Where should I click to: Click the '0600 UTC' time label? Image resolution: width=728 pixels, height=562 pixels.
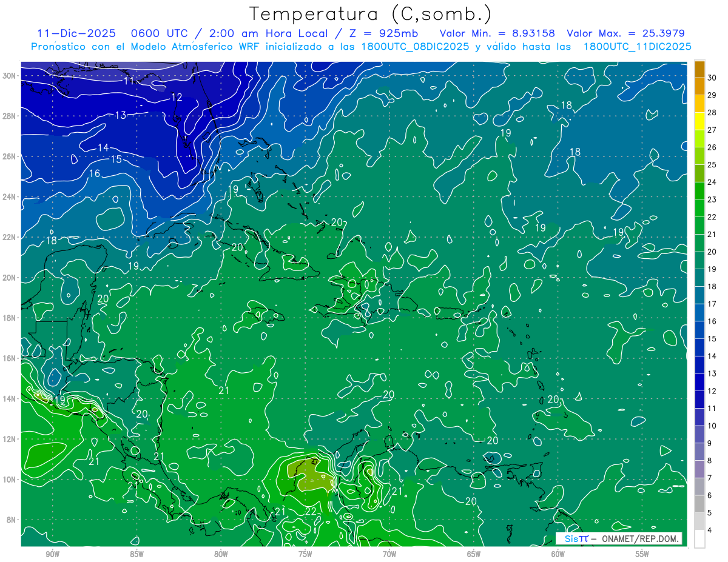160,33
